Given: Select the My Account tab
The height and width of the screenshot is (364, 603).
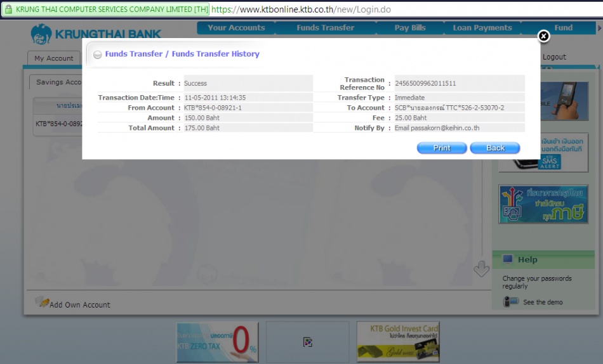Looking at the screenshot, I should (x=54, y=58).
